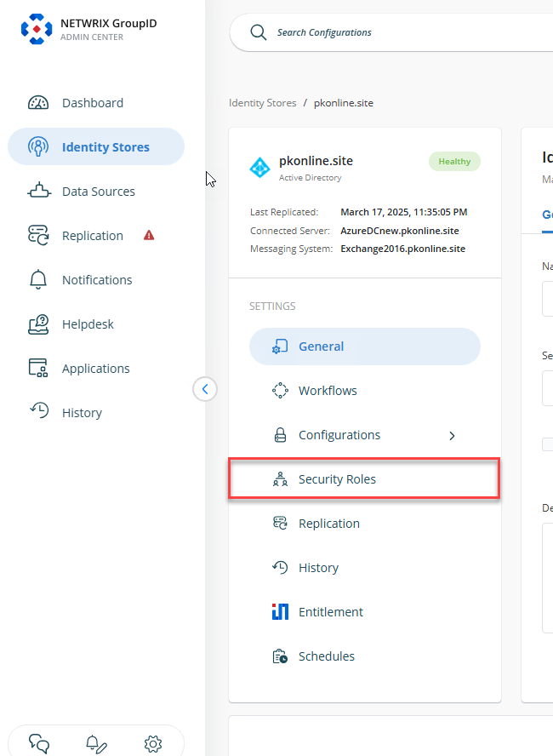Click the Applications window icon
The width and height of the screenshot is (553, 756).
(x=38, y=368)
